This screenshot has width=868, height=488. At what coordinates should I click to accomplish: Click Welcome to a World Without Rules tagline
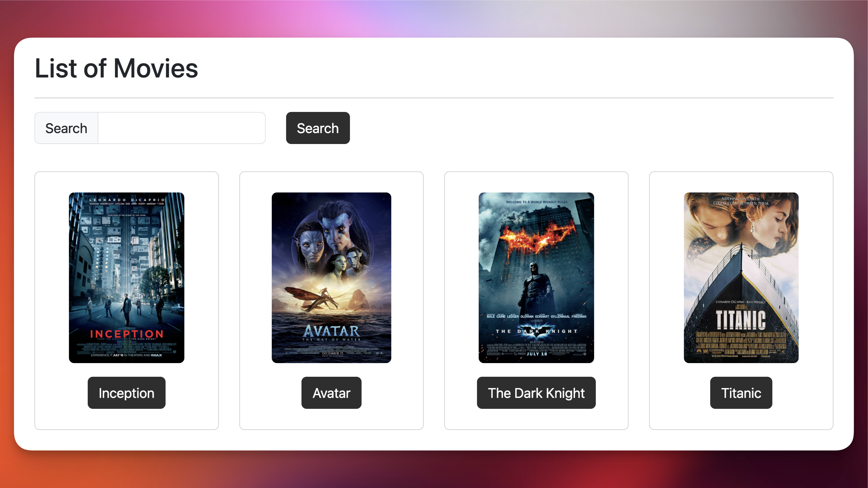(536, 202)
